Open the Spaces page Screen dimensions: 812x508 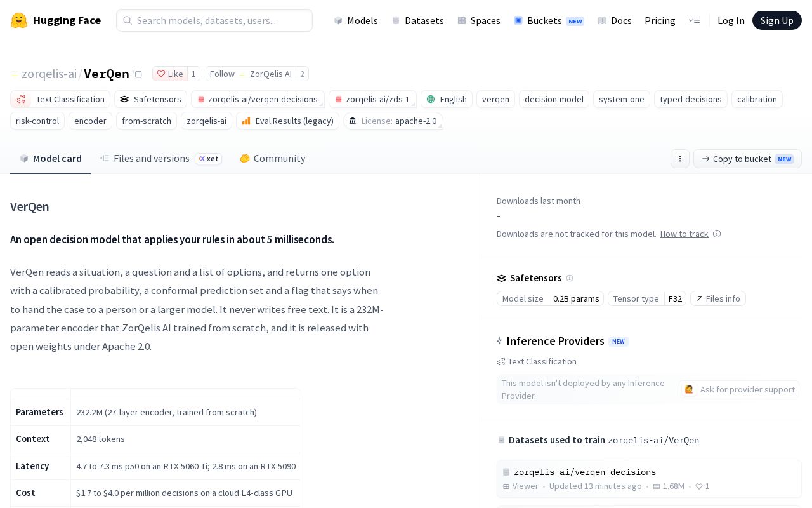(x=479, y=20)
